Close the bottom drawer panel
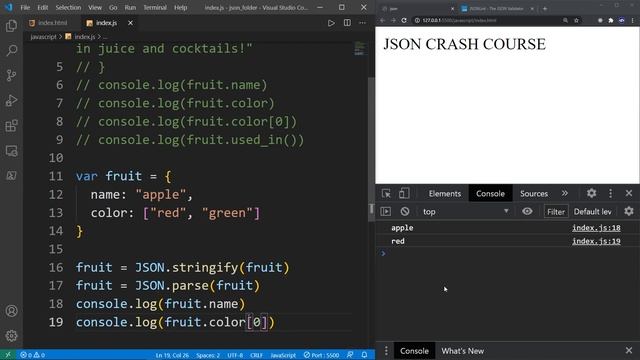 pos(629,350)
